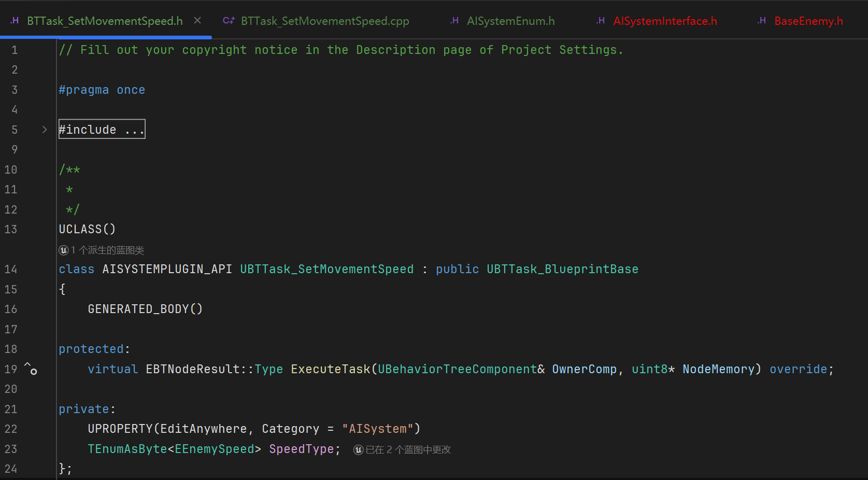
Task: Open the "1 个派生的蓝图类" code lens
Action: point(102,250)
